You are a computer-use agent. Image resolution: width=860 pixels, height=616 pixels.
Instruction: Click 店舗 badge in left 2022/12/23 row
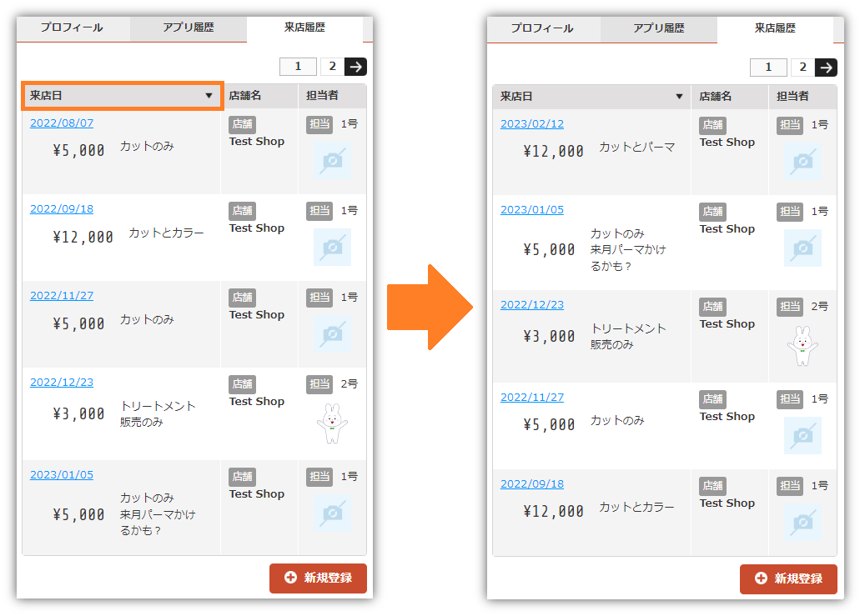click(x=243, y=384)
